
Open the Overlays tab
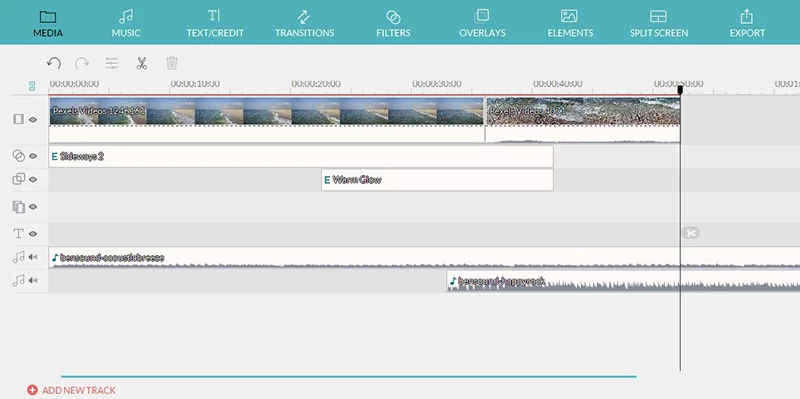(482, 23)
